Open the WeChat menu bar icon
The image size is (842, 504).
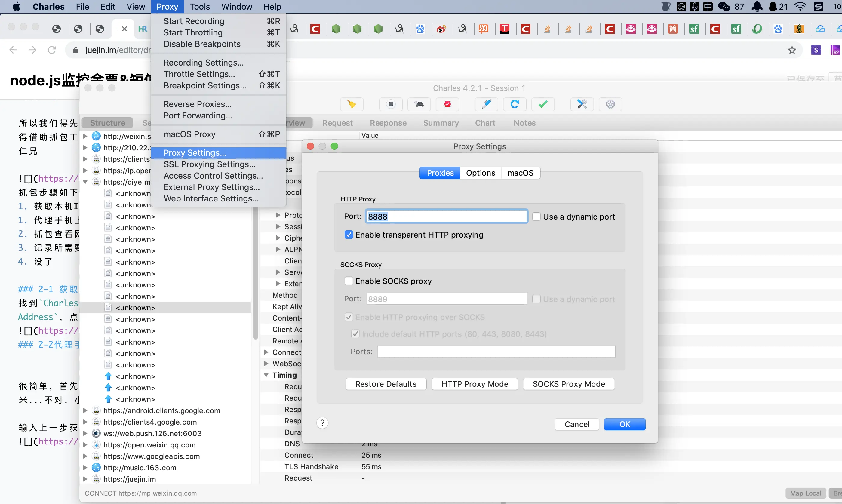(x=724, y=7)
